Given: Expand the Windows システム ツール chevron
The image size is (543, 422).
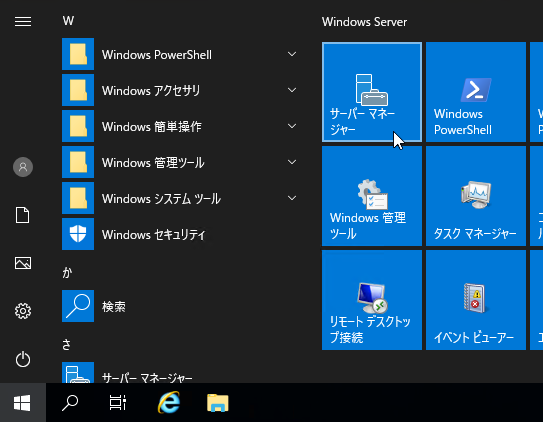Looking at the screenshot, I should pos(292,198).
